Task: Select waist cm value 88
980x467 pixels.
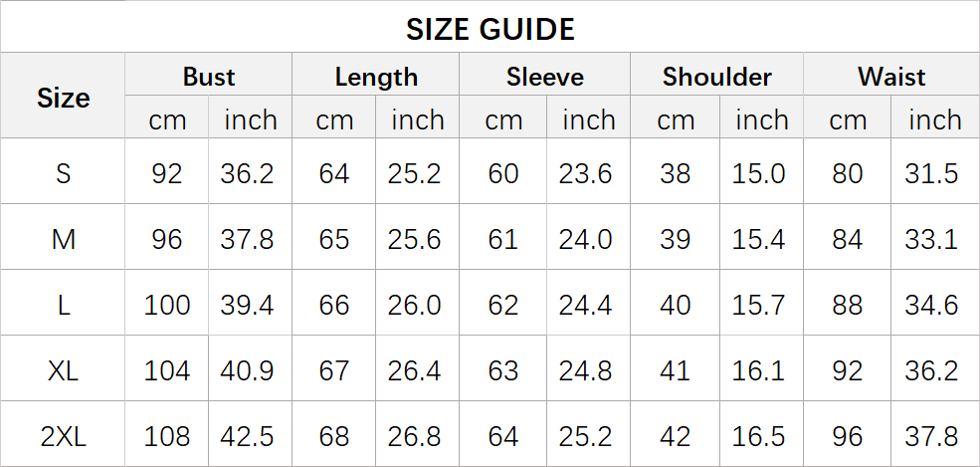Action: (x=847, y=305)
